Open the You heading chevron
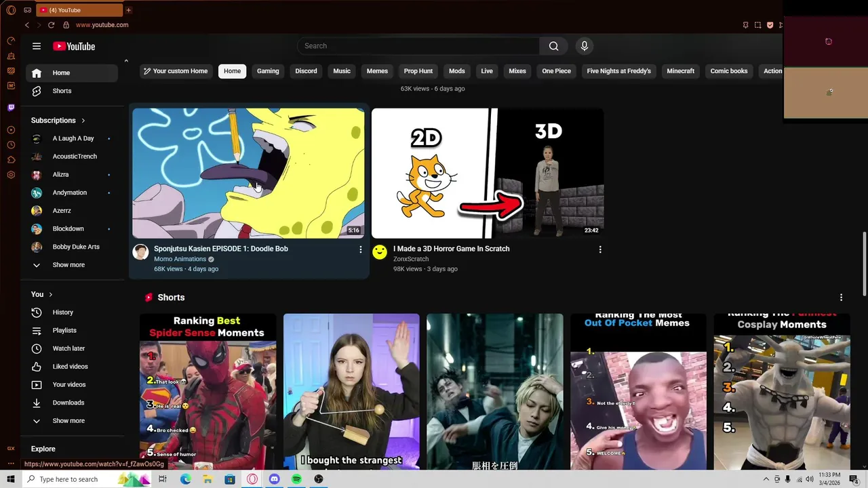The image size is (868, 488). 50,294
